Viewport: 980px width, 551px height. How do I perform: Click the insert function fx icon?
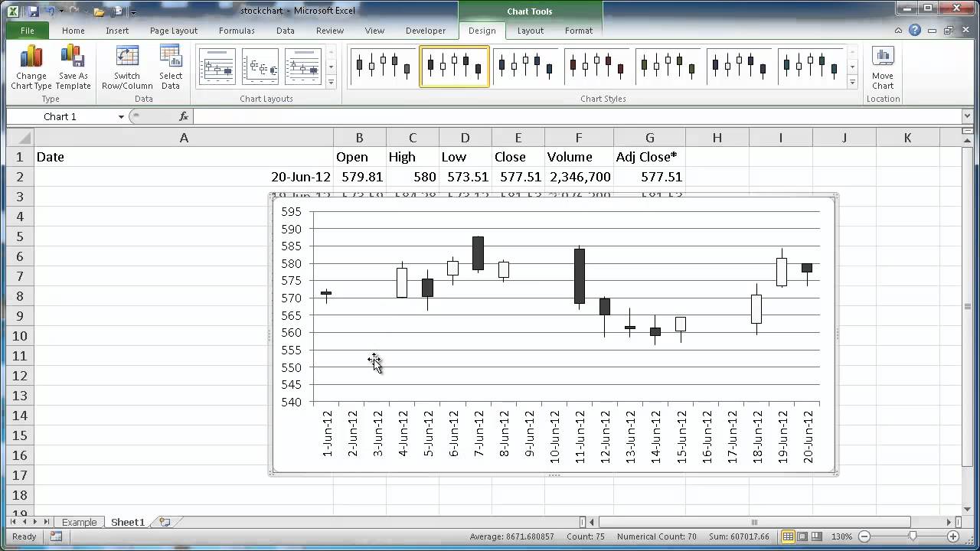[x=184, y=116]
